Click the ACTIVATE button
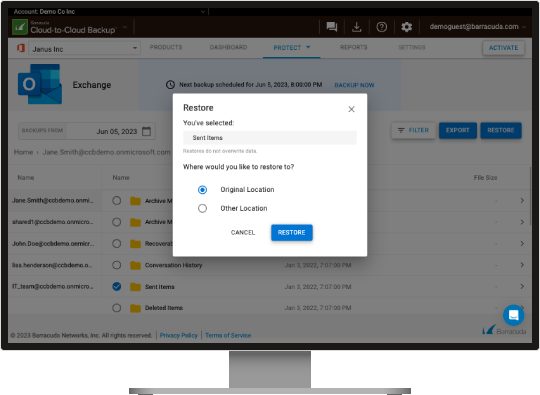540x395 pixels. click(503, 48)
